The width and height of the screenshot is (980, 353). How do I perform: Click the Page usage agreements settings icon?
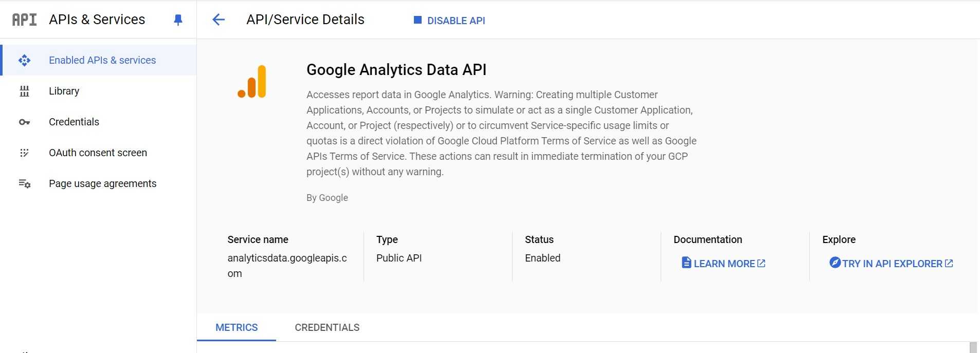(x=25, y=183)
